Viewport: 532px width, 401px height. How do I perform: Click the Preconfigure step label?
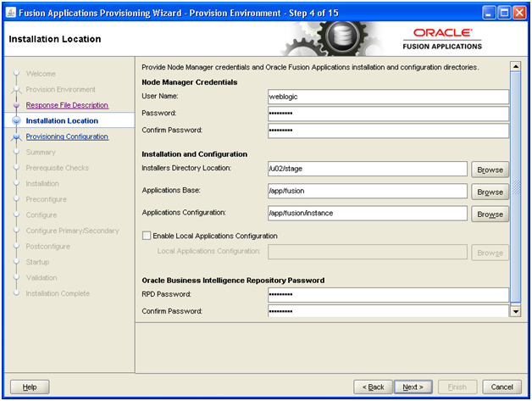pos(46,199)
